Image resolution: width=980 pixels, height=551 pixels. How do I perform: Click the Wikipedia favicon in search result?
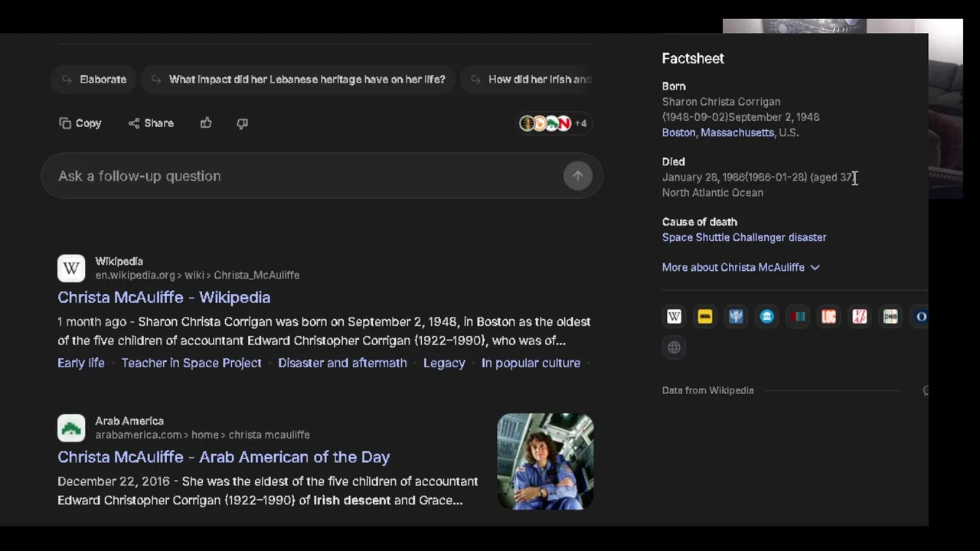click(x=71, y=268)
